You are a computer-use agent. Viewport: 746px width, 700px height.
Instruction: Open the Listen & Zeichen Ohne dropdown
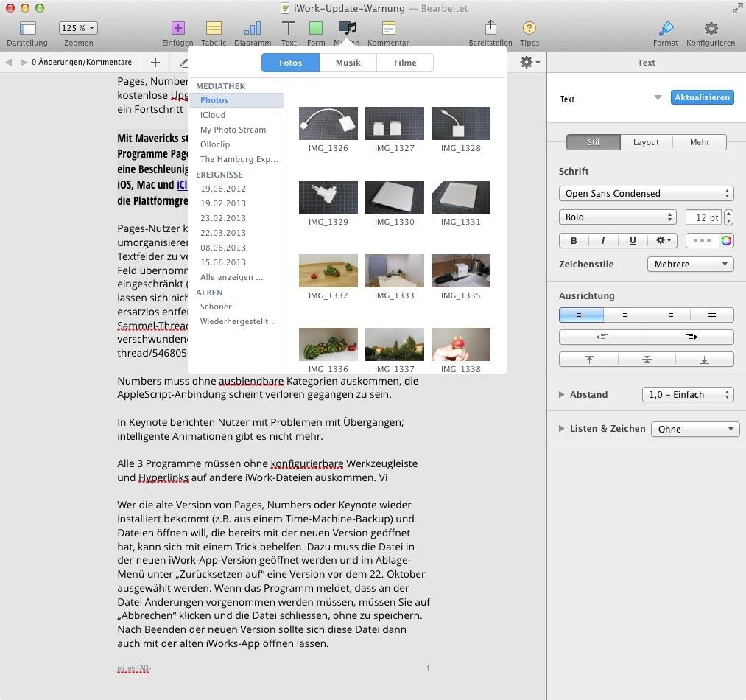[x=695, y=429]
